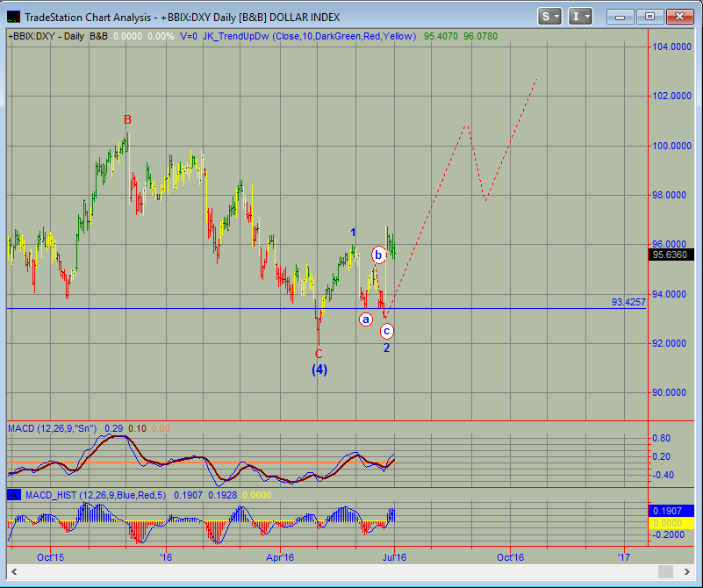Image resolution: width=703 pixels, height=588 pixels.
Task: Click the 98.0000 price axis label
Action: [669, 195]
